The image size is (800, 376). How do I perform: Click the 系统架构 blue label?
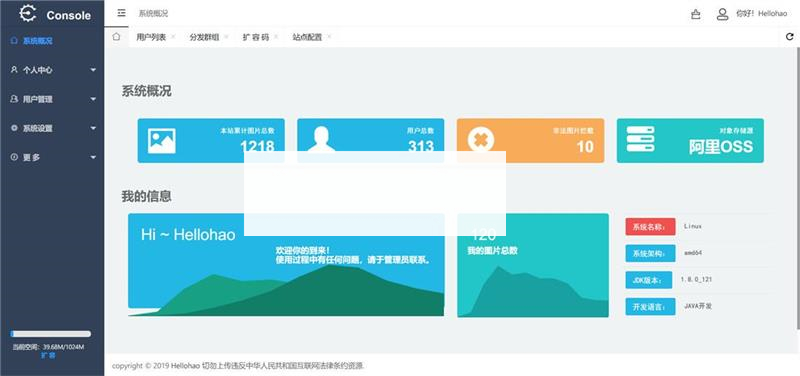[650, 253]
